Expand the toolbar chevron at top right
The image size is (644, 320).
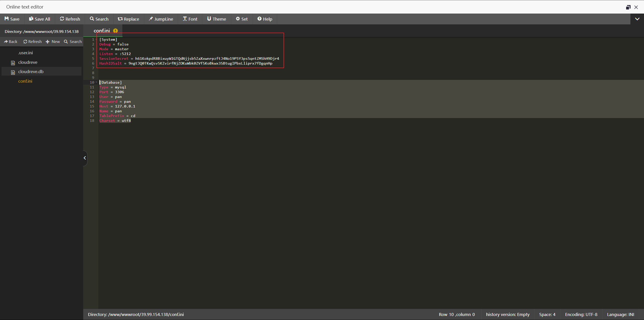637,19
